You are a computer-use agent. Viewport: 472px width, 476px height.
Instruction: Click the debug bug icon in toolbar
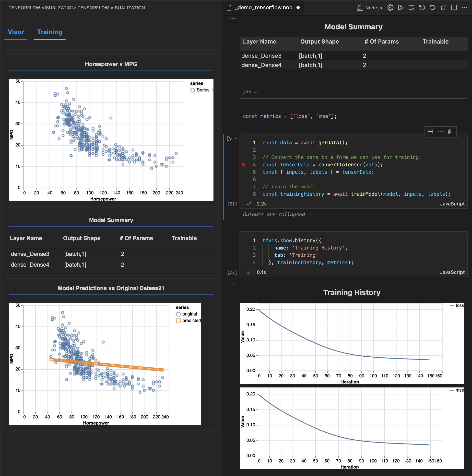[443, 8]
